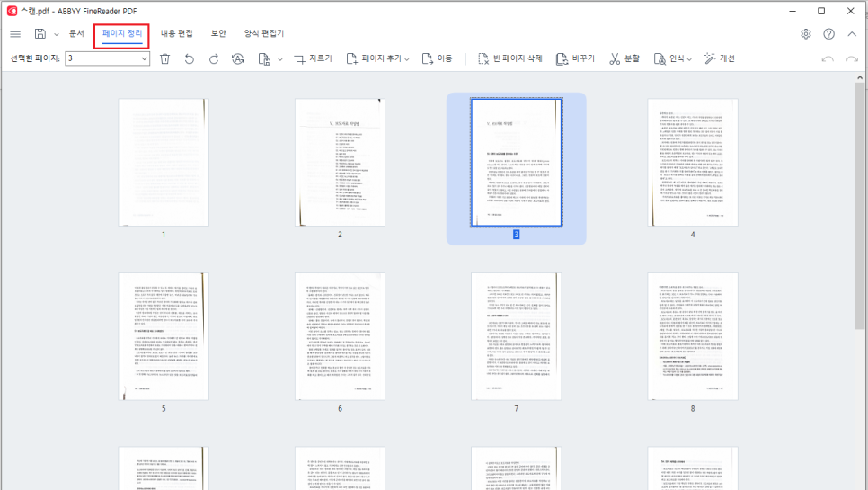Select page 1 thumbnail
Screen dimensions: 868x490
click(x=164, y=162)
